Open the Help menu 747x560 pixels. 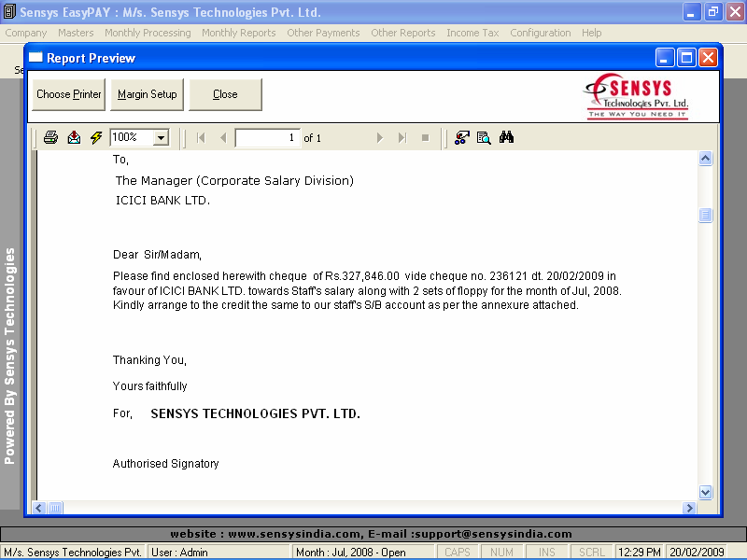click(591, 33)
